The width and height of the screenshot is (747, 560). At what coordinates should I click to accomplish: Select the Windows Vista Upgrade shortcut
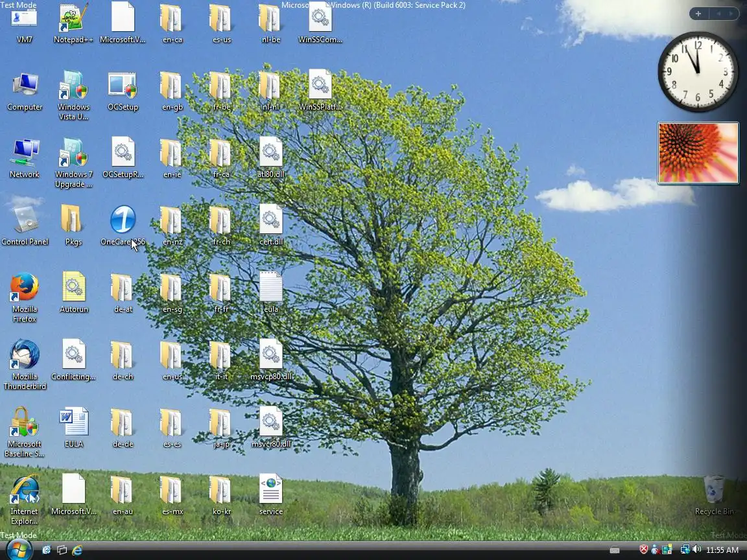click(x=73, y=95)
